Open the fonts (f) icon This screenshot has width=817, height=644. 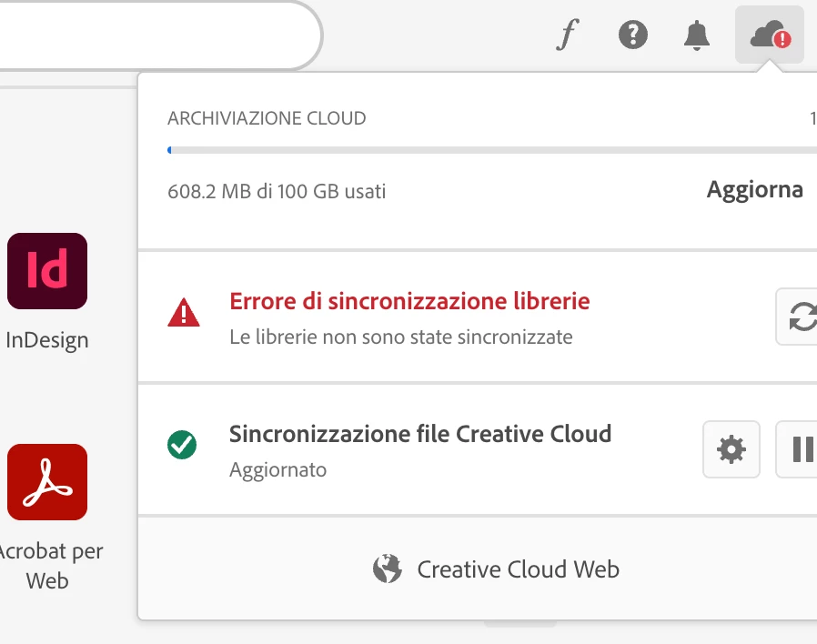coord(568,35)
